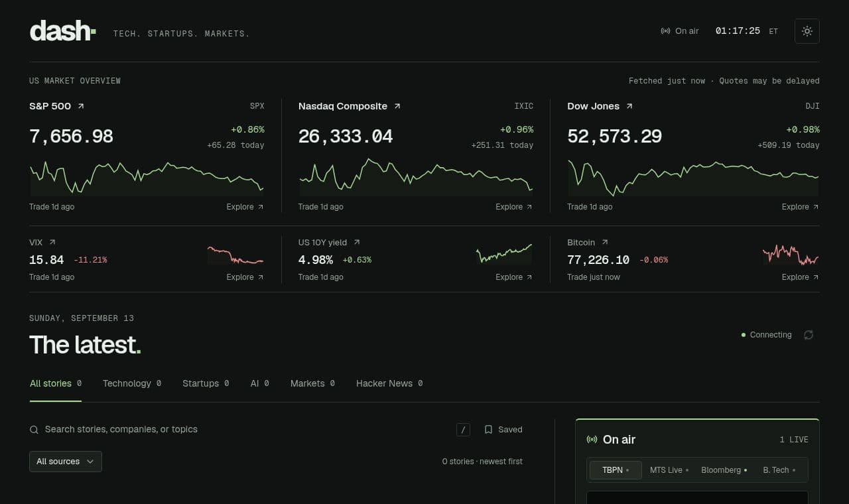Explore the Bitcoin chart
This screenshot has height=504, width=849.
(801, 277)
